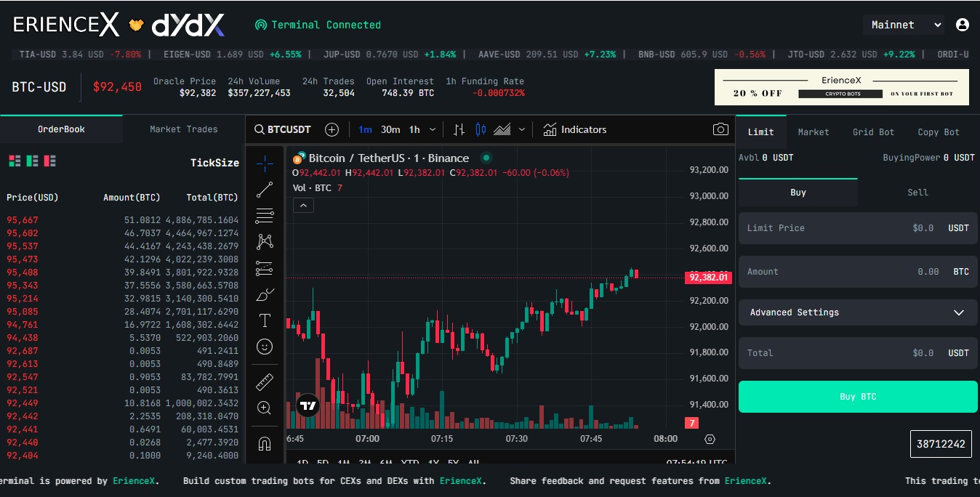Open the emoji icons tool
This screenshot has height=497, width=980.
click(x=265, y=347)
